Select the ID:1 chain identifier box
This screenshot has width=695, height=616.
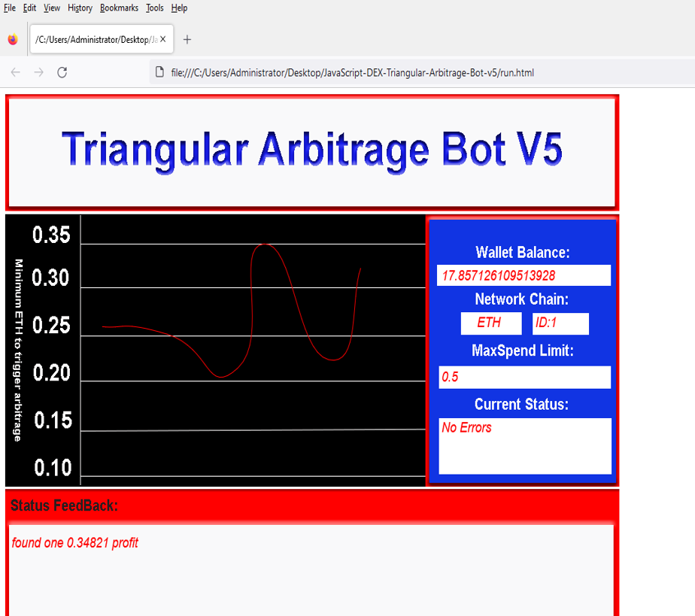(x=560, y=323)
